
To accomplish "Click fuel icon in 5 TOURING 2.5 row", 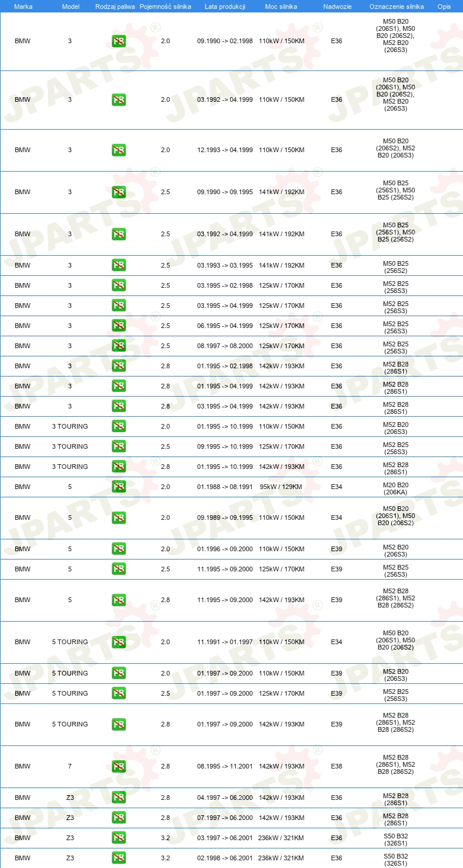I will point(118,693).
